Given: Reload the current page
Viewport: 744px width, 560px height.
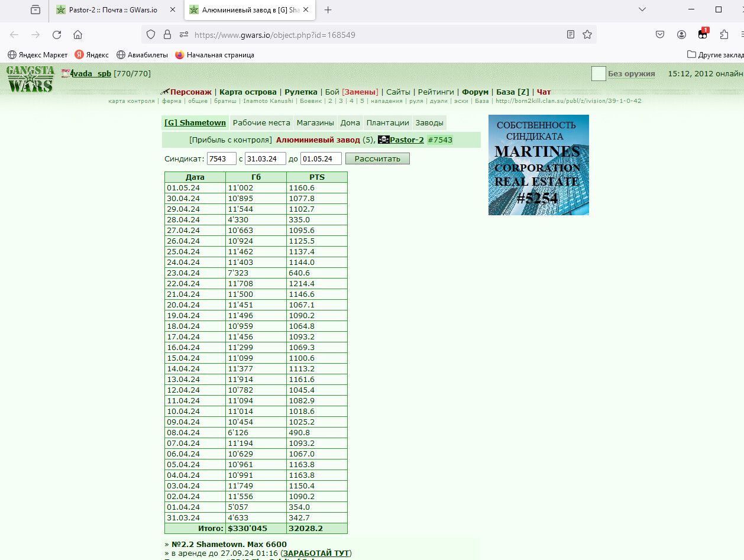Looking at the screenshot, I should coord(57,35).
